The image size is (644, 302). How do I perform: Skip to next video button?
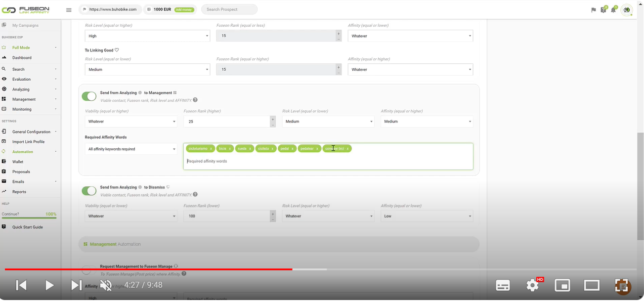(x=76, y=285)
